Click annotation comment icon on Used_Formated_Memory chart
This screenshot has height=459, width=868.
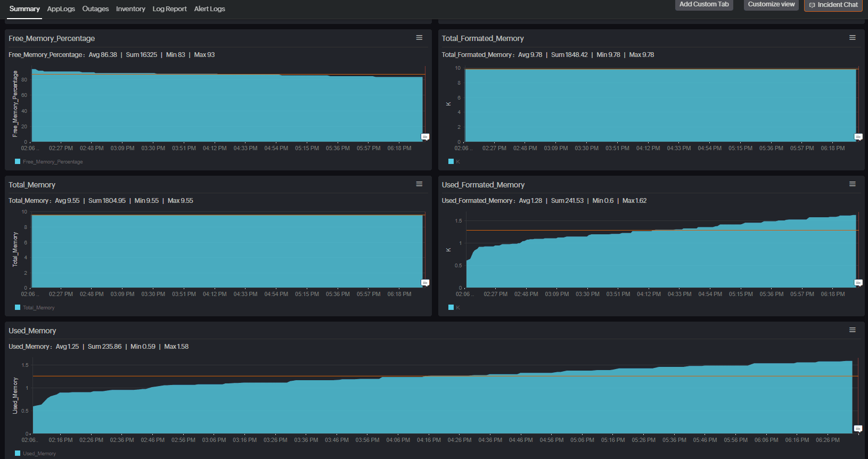858,283
